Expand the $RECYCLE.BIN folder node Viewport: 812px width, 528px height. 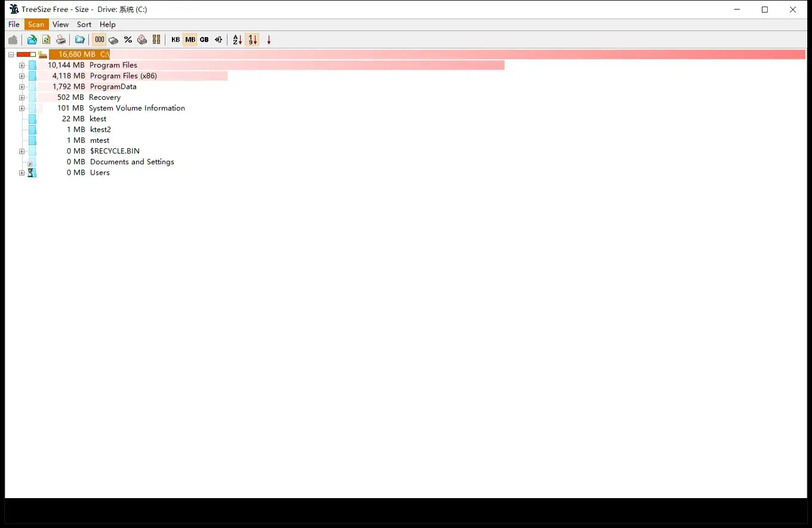(21, 151)
